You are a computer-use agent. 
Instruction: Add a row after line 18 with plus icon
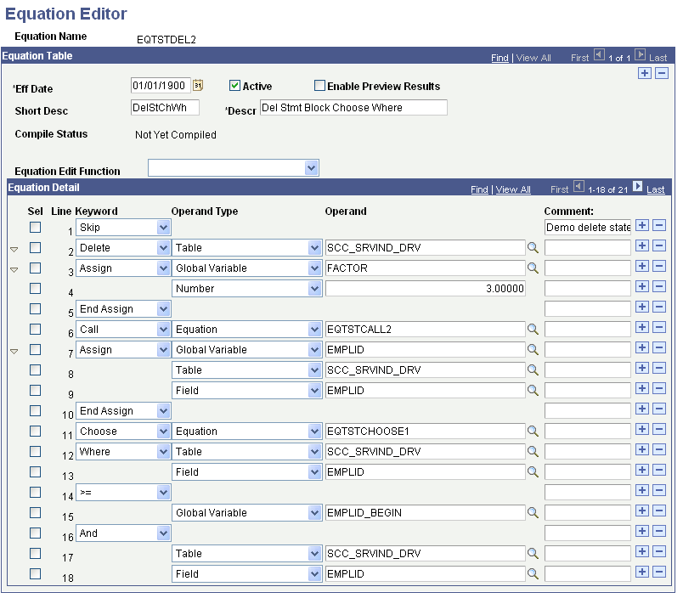(x=644, y=573)
